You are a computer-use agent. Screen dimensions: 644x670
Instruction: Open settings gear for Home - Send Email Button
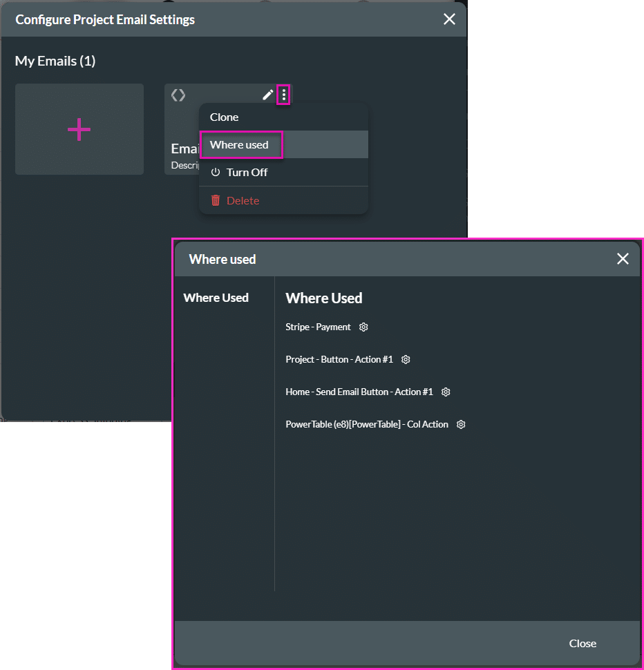click(x=446, y=392)
